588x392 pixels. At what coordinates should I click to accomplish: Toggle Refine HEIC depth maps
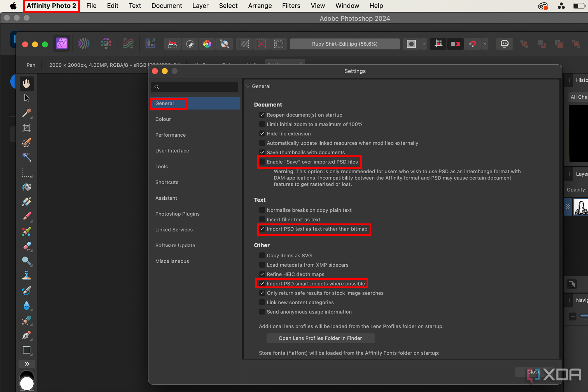262,274
